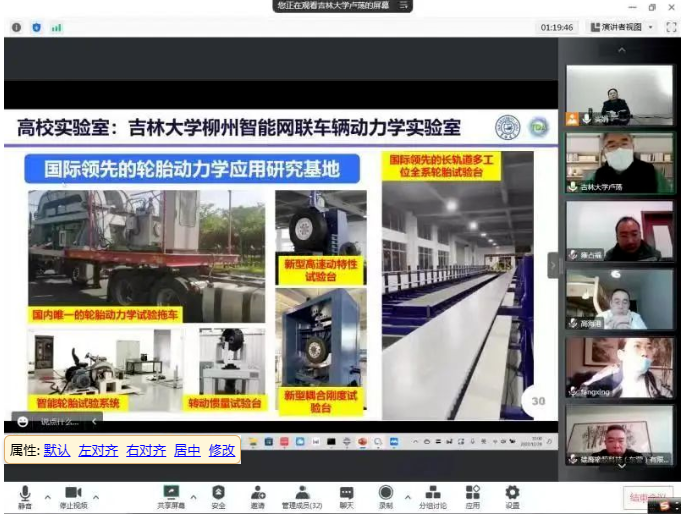Expand recording options arrow
Screen dimensions: 687x515
408,497
